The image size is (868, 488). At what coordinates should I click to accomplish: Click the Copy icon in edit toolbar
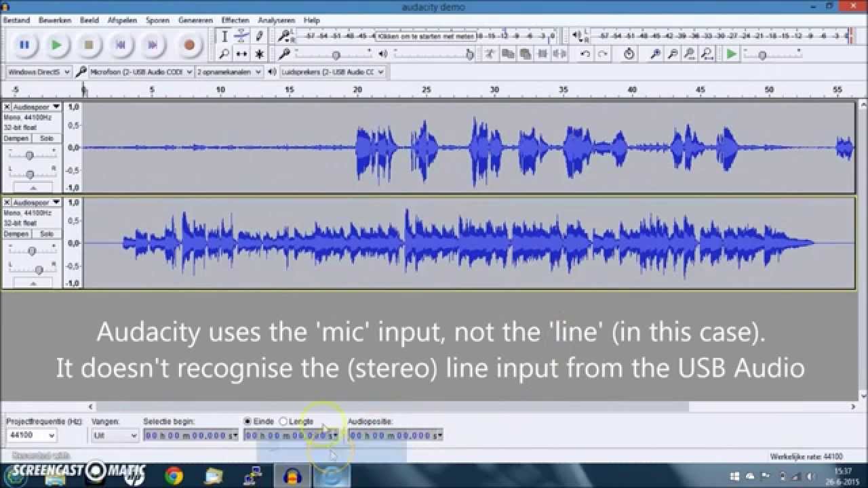(507, 54)
